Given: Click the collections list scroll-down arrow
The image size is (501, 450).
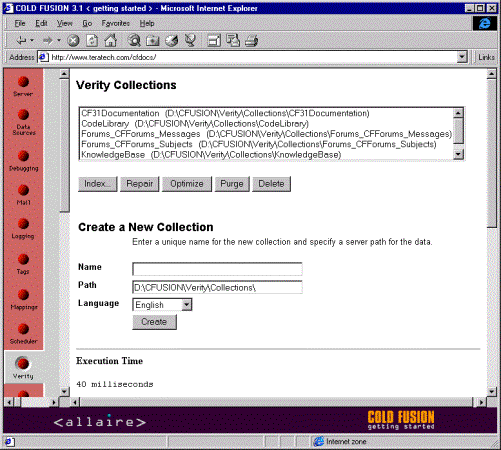Looking at the screenshot, I should (x=458, y=154).
